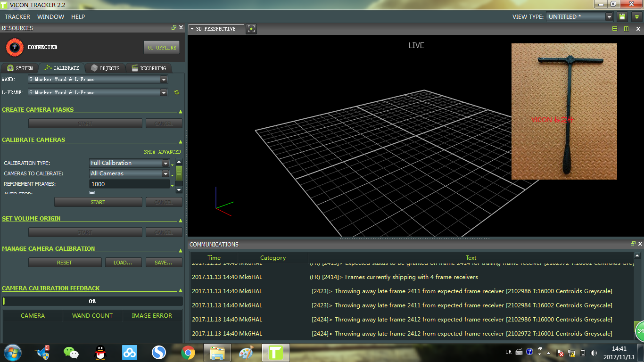
Task: Click the Refinement Frames input field
Action: [129, 184]
